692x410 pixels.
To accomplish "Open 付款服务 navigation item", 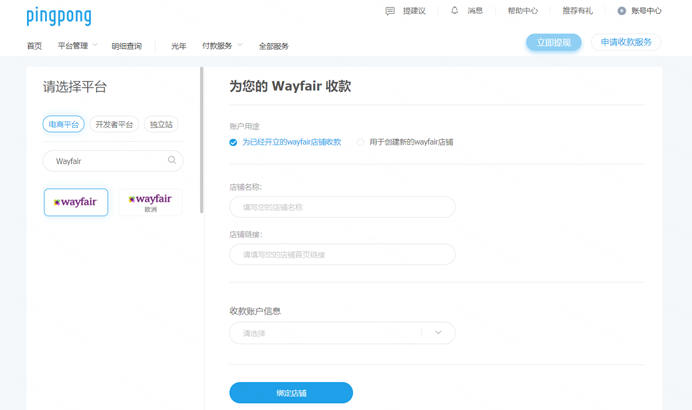I will [x=217, y=45].
